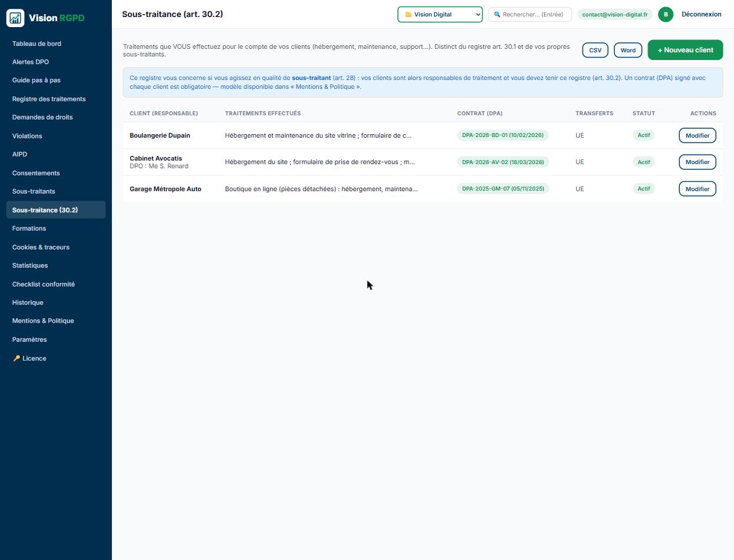Click Traitements effectués column header
The image size is (734, 560).
[x=263, y=113]
